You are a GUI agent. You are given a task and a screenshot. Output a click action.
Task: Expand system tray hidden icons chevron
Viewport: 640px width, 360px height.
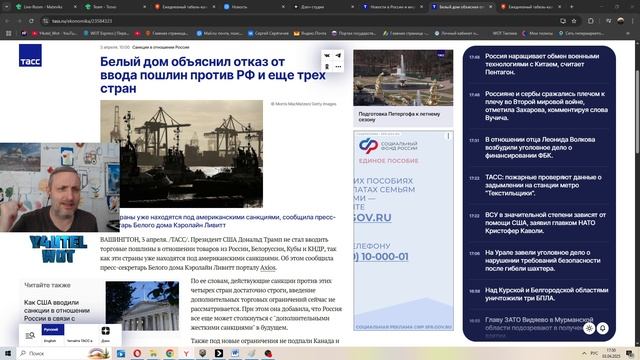point(584,353)
